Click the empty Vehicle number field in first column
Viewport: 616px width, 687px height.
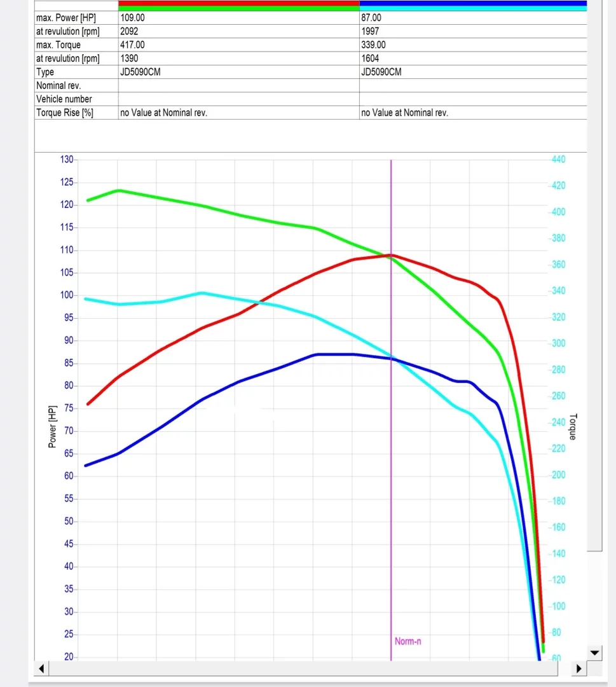pyautogui.click(x=238, y=99)
